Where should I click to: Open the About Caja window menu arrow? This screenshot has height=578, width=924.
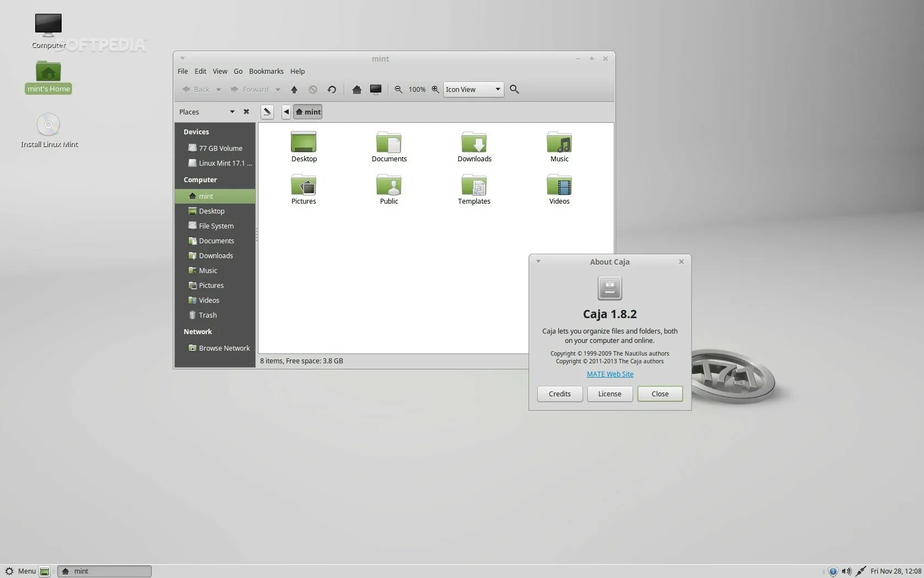point(538,261)
